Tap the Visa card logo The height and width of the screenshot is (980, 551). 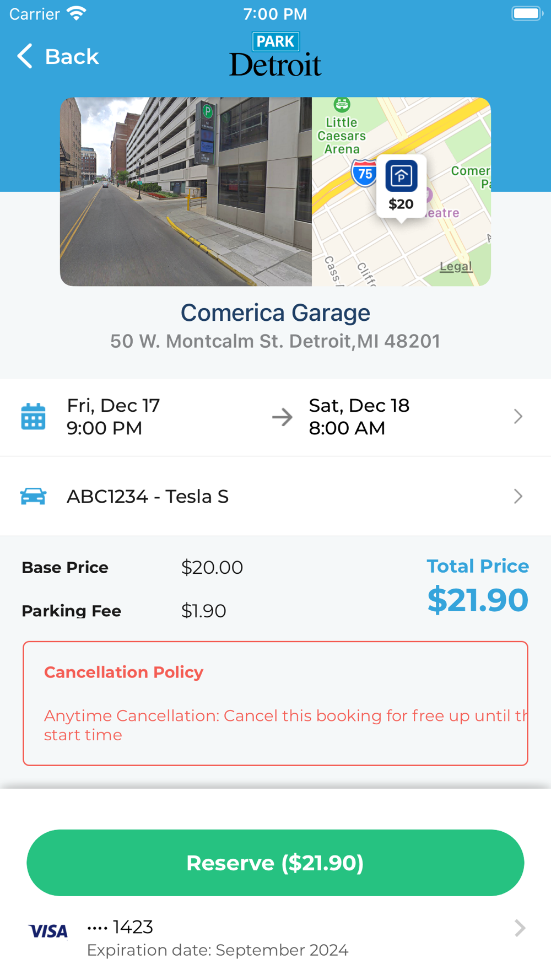point(48,931)
